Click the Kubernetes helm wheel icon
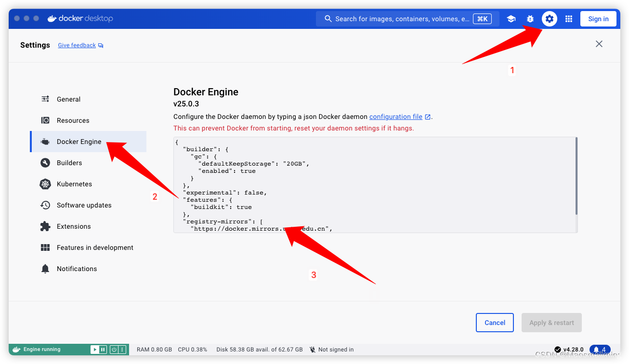 (x=45, y=184)
